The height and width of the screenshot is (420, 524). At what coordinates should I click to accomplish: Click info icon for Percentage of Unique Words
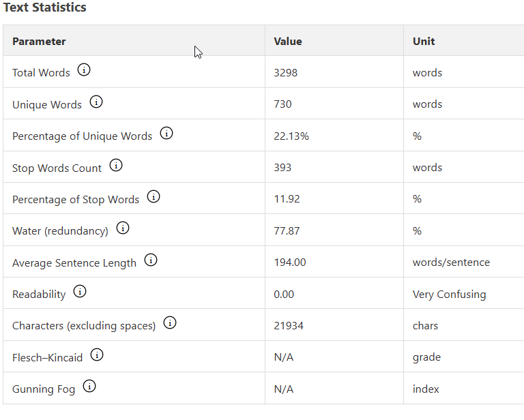[x=166, y=133]
